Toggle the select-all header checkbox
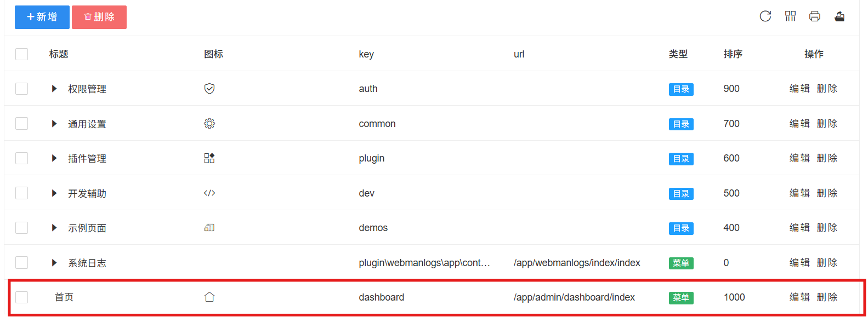 click(22, 54)
